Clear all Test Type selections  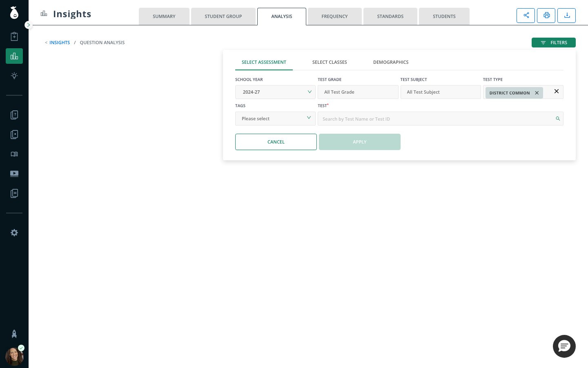[557, 92]
